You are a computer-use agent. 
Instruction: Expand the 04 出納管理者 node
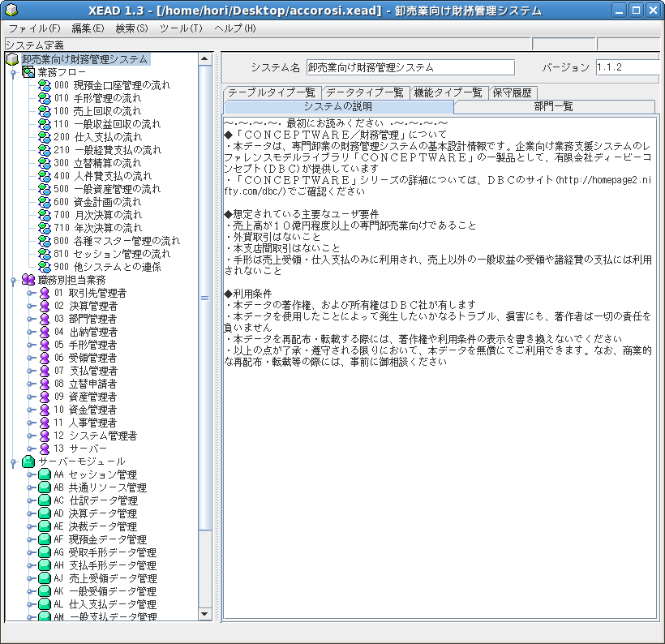(31, 332)
